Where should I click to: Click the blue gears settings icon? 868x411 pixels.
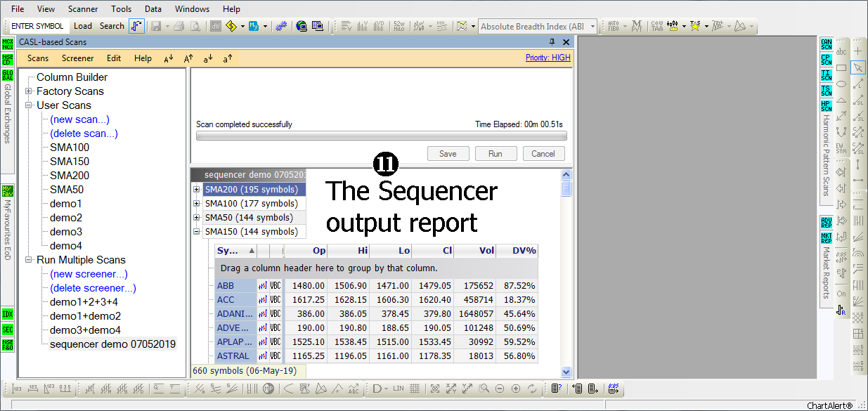click(281, 27)
